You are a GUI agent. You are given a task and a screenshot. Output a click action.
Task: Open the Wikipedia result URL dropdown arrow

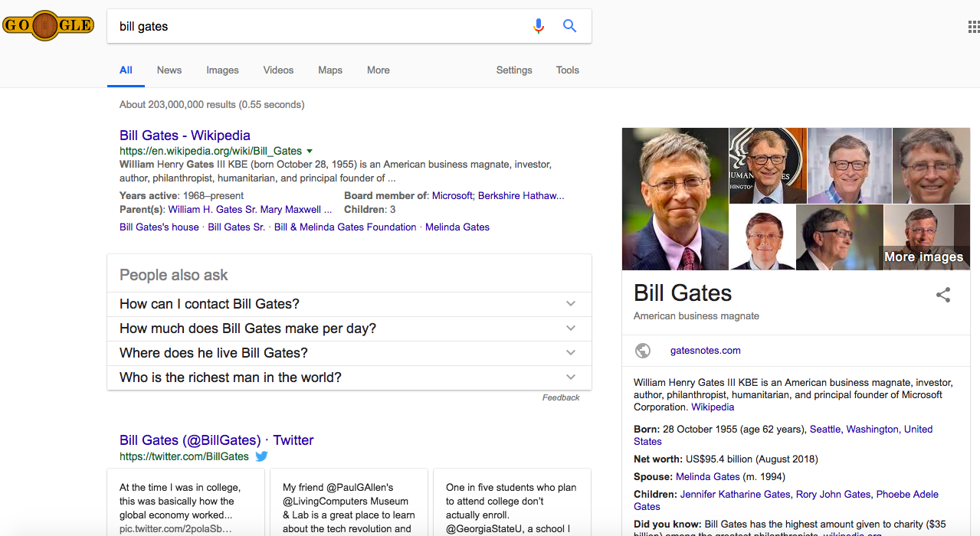310,152
